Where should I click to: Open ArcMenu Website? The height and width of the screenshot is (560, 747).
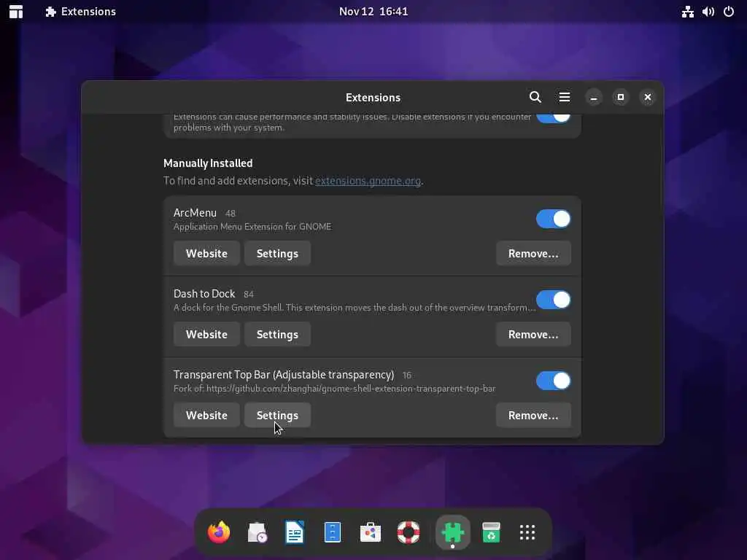[206, 253]
